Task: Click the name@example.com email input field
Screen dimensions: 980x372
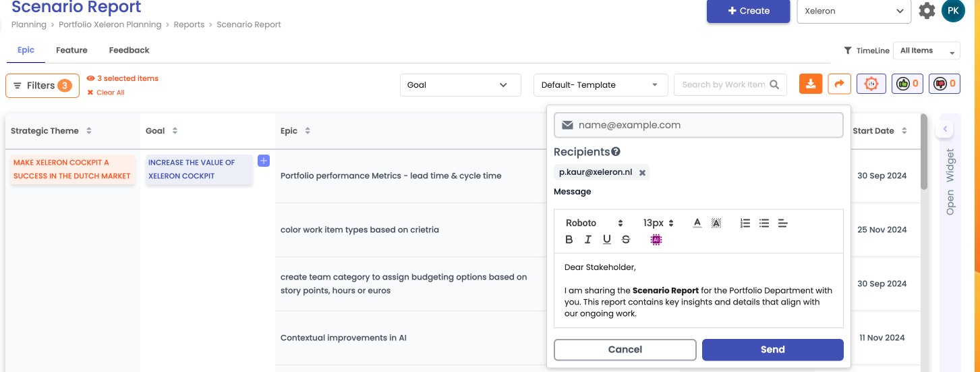Action: 698,125
